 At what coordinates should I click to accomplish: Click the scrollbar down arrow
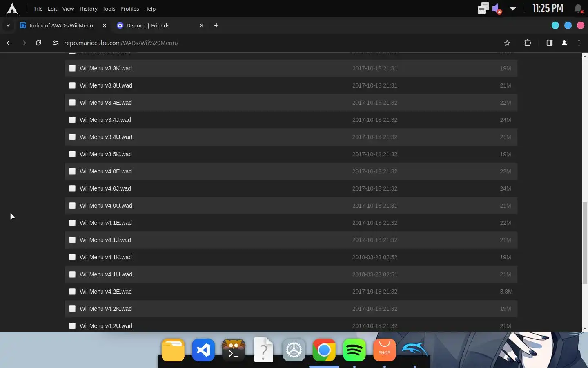pos(585,329)
